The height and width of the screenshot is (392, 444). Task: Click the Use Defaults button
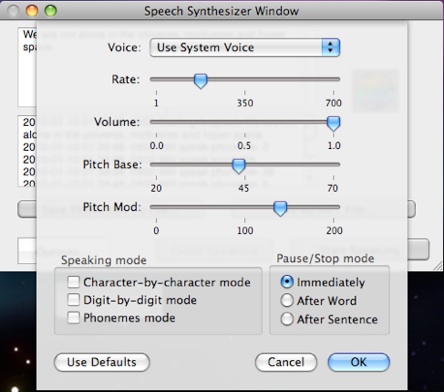(102, 362)
